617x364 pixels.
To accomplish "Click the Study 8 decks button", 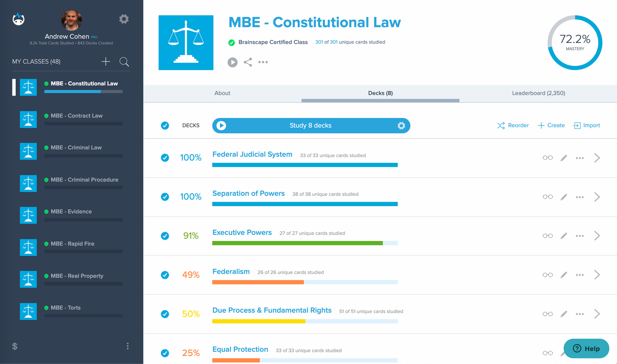I will (311, 125).
